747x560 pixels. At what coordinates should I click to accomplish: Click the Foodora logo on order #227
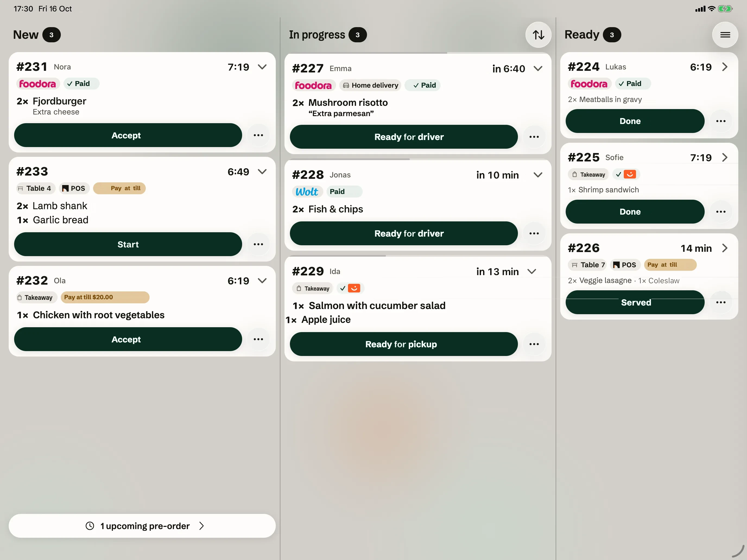(314, 85)
